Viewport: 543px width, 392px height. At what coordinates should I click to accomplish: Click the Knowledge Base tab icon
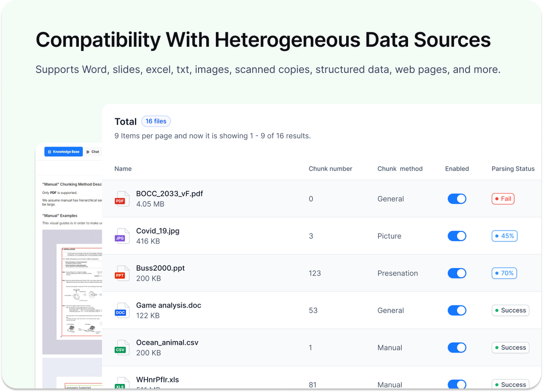point(50,152)
